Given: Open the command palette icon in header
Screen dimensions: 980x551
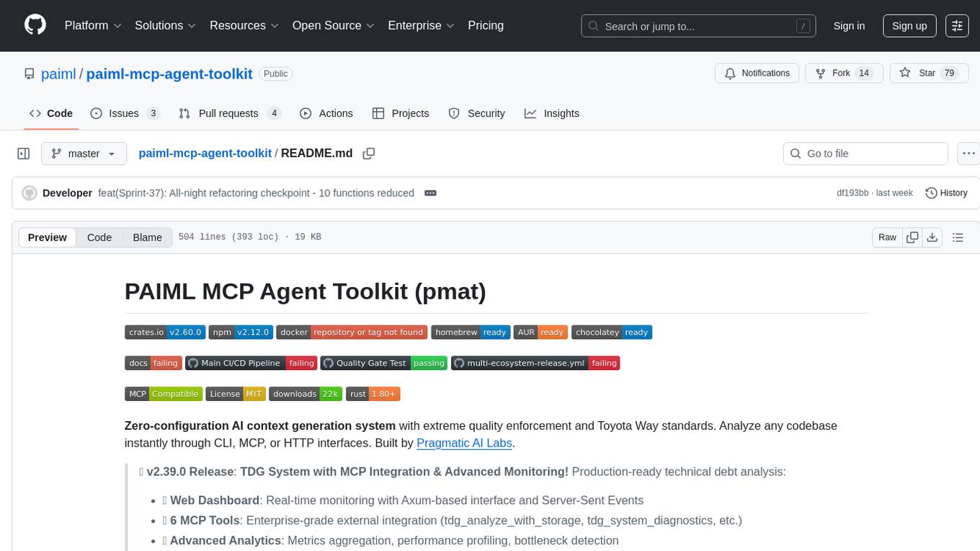Looking at the screenshot, I should [957, 25].
